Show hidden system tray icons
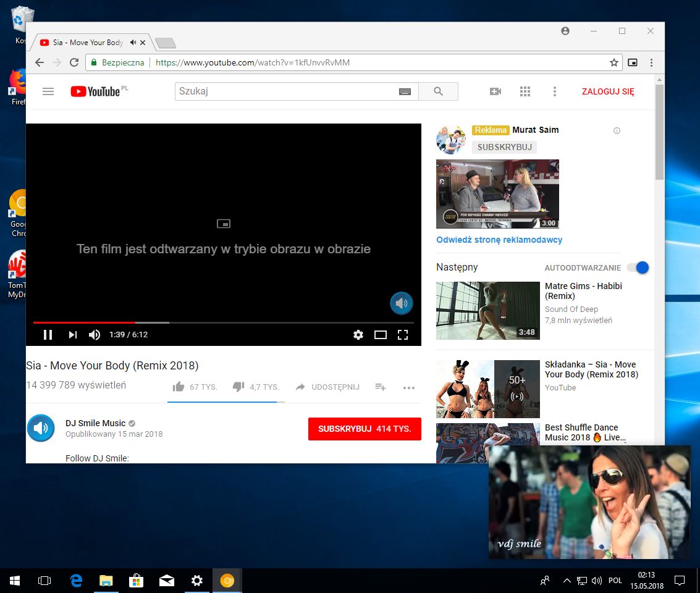This screenshot has width=700, height=593. pos(567,581)
